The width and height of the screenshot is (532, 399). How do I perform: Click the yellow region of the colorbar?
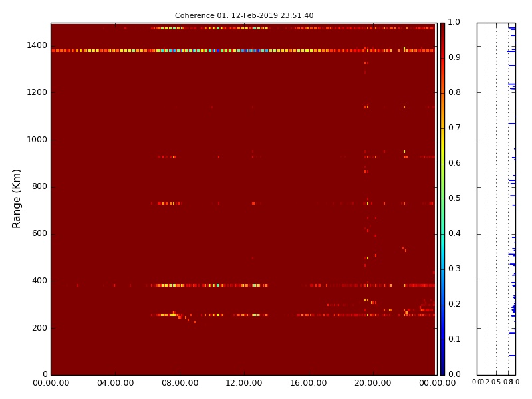442,146
